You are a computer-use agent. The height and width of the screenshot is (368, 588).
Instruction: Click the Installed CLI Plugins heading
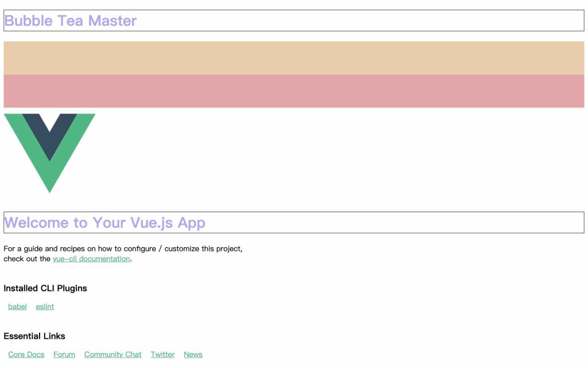pyautogui.click(x=45, y=288)
